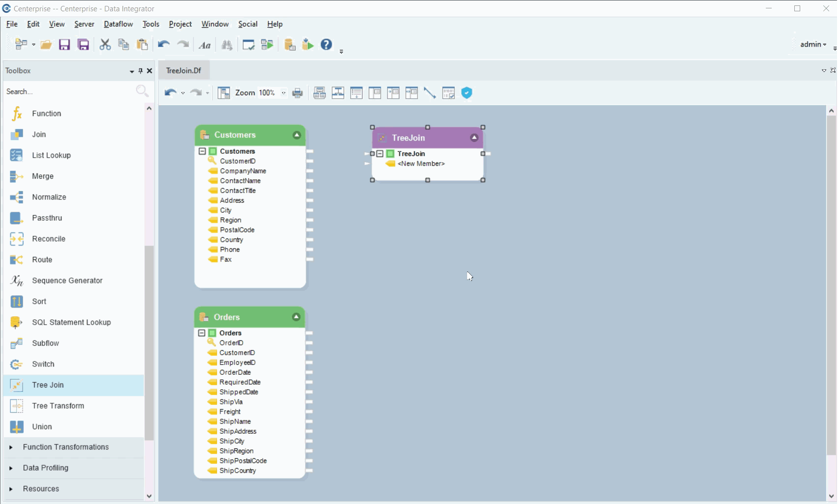Click the Open folder icon
This screenshot has height=504, width=839.
coord(46,45)
